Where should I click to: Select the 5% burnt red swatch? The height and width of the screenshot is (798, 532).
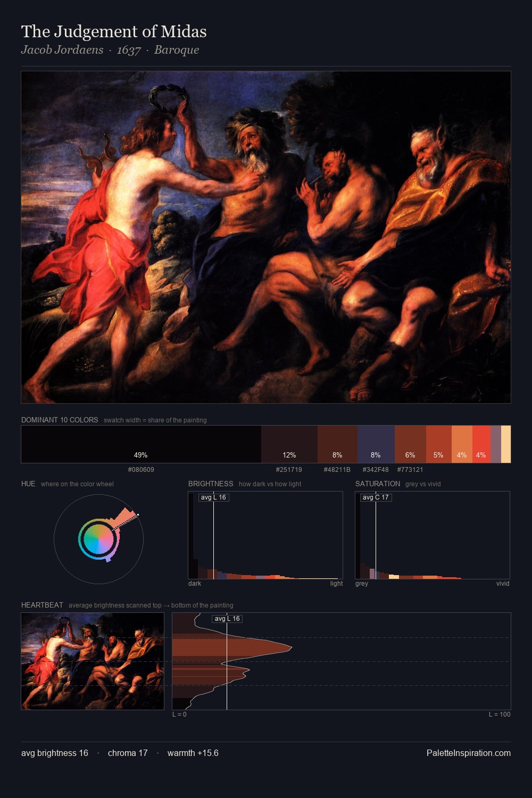click(x=439, y=444)
